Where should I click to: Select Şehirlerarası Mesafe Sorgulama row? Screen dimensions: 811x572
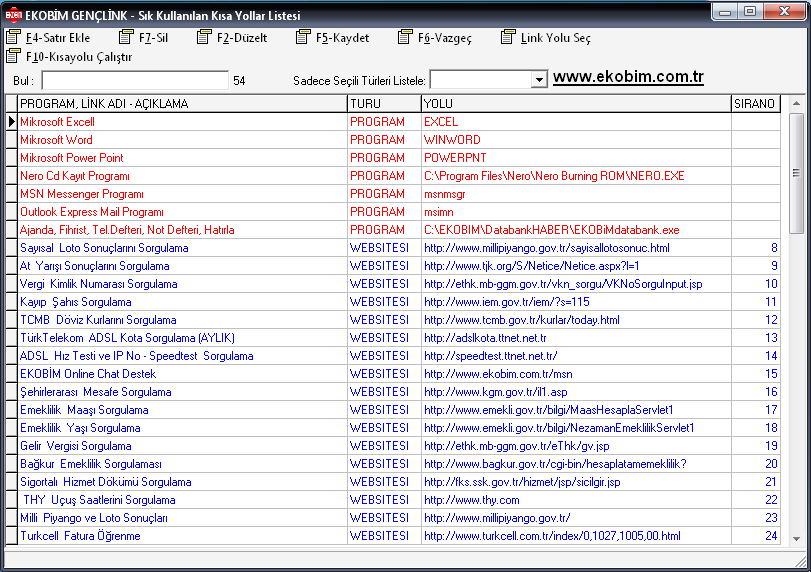click(393, 392)
